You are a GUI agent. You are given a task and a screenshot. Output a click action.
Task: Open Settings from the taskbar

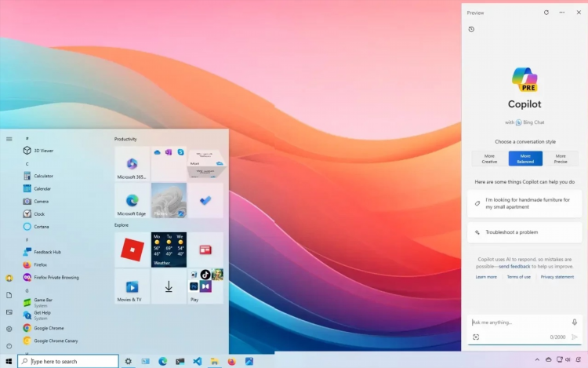[x=129, y=361]
